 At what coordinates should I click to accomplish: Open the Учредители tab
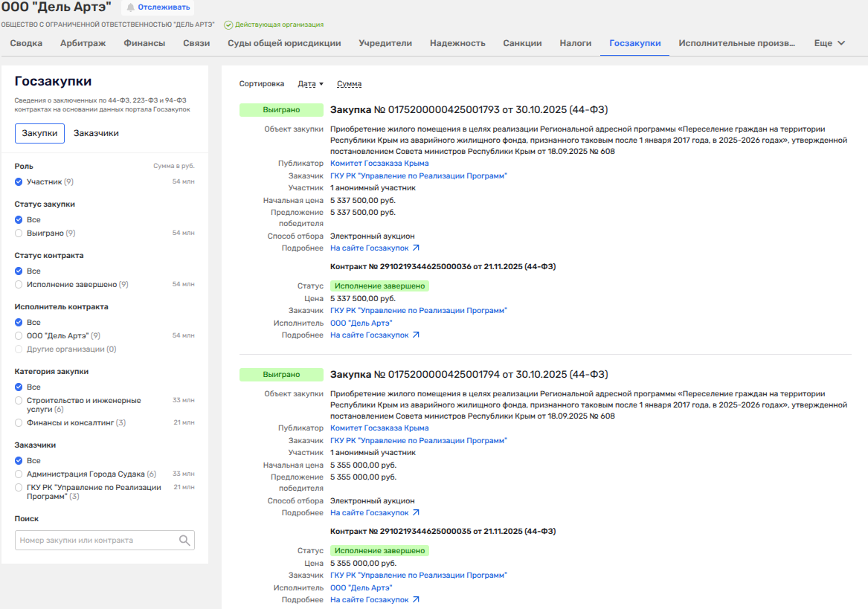[385, 43]
